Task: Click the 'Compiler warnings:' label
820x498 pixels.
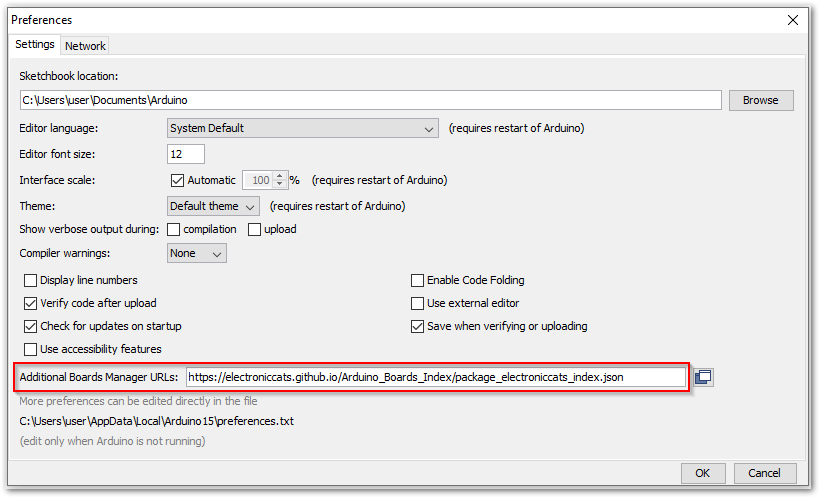Action: tap(65, 253)
